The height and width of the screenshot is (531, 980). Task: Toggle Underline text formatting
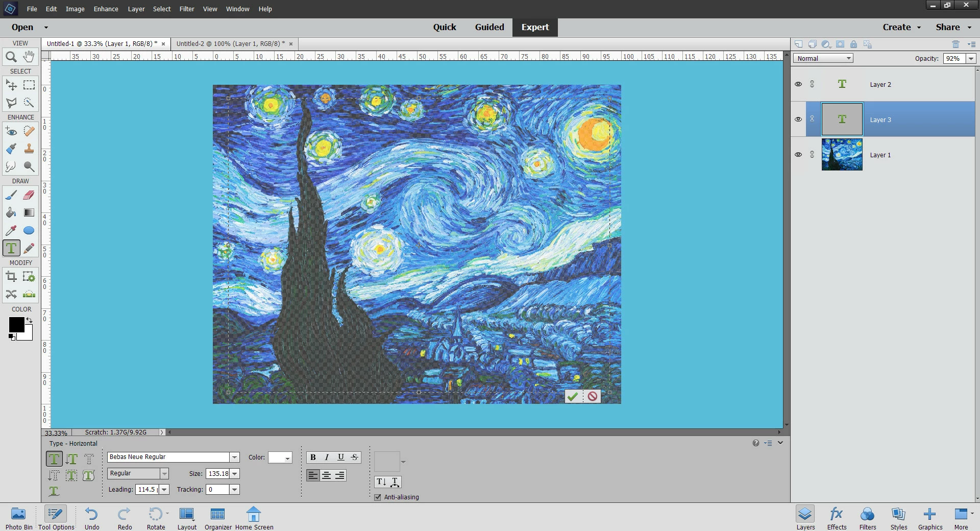340,457
